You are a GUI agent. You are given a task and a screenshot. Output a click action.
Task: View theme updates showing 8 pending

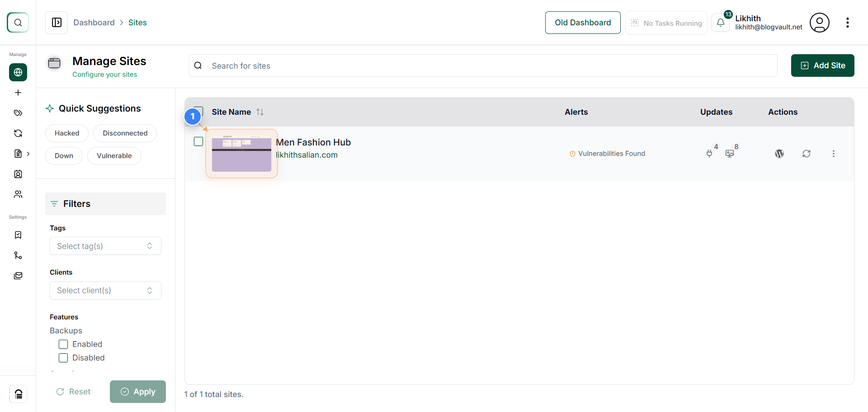pos(730,154)
